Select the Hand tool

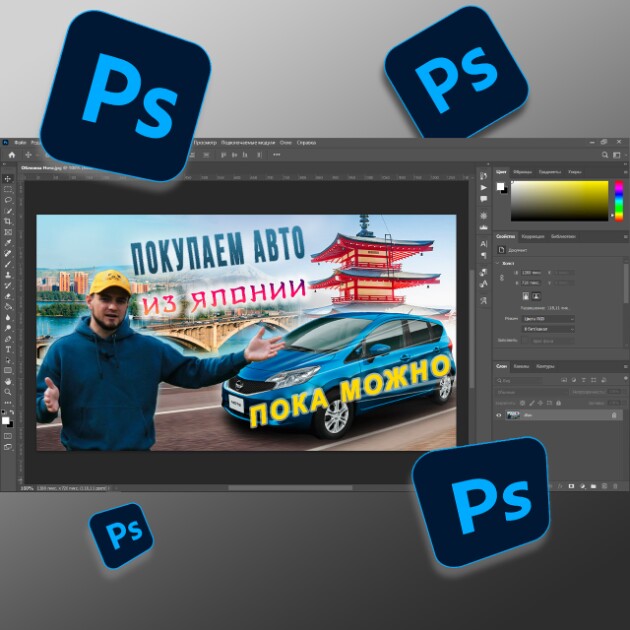point(8,382)
